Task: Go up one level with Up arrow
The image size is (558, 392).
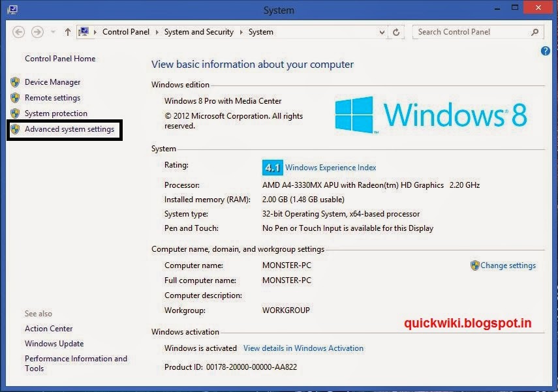Action: (x=68, y=32)
